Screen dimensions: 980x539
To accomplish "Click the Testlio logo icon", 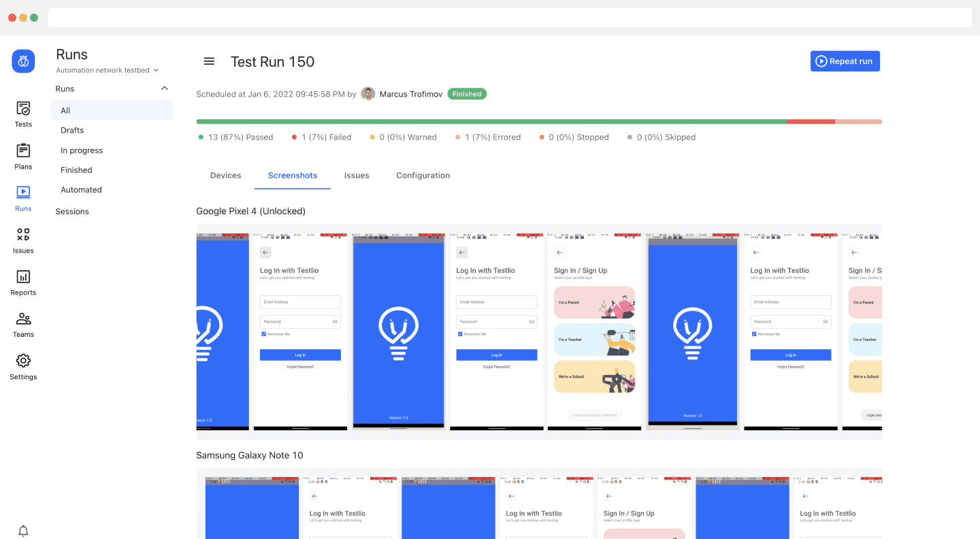I will [23, 61].
